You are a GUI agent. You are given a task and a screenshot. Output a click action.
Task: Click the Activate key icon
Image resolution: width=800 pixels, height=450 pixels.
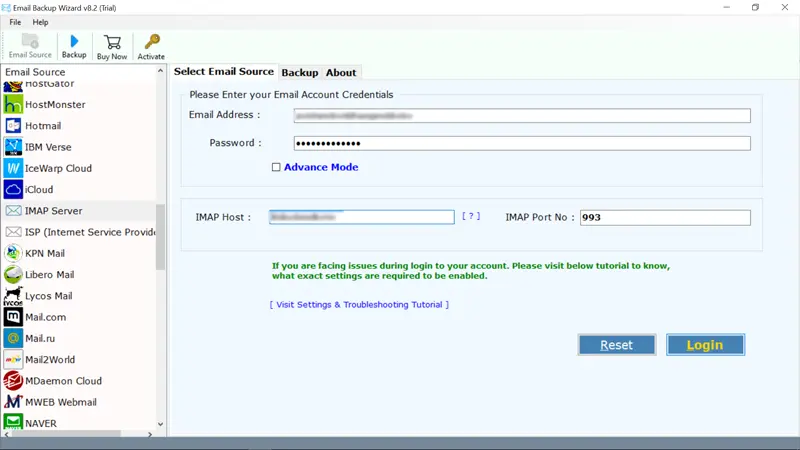point(152,42)
